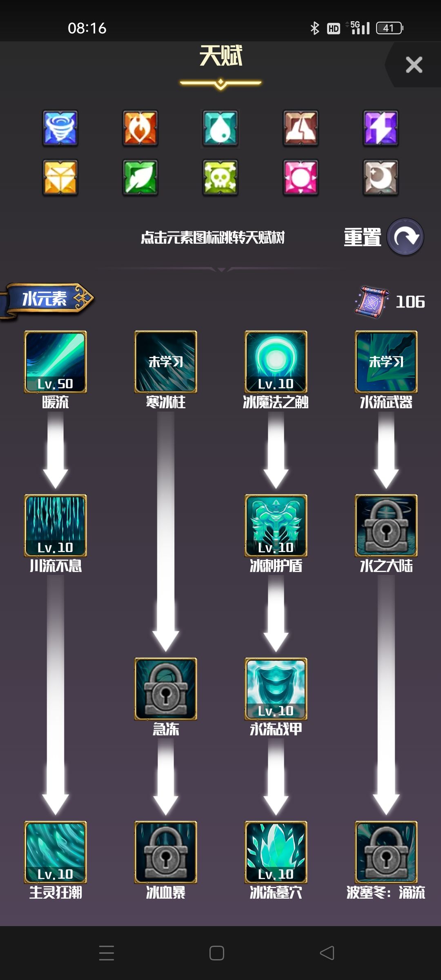Screen dimensions: 441x980
Task: Select the wind tornado element icon
Action: point(60,128)
